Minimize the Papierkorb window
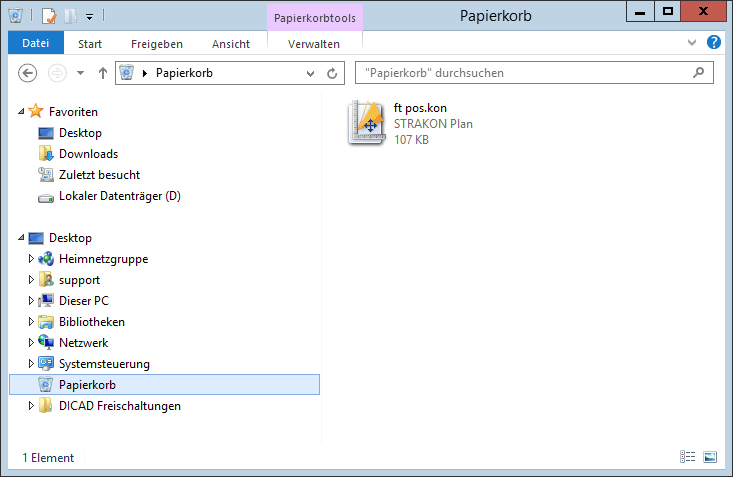 [640, 12]
